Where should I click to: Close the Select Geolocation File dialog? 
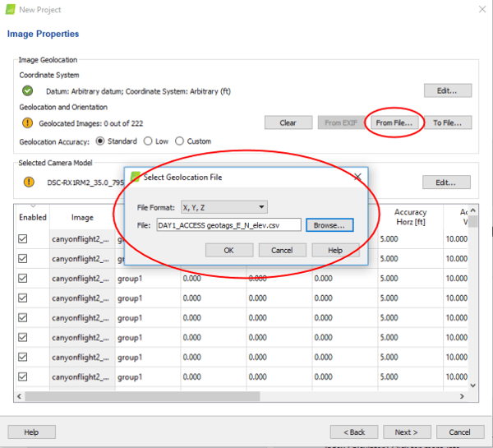357,177
